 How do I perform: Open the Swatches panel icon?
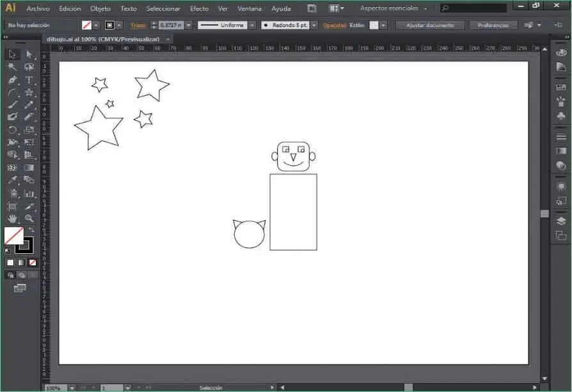pyautogui.click(x=560, y=87)
